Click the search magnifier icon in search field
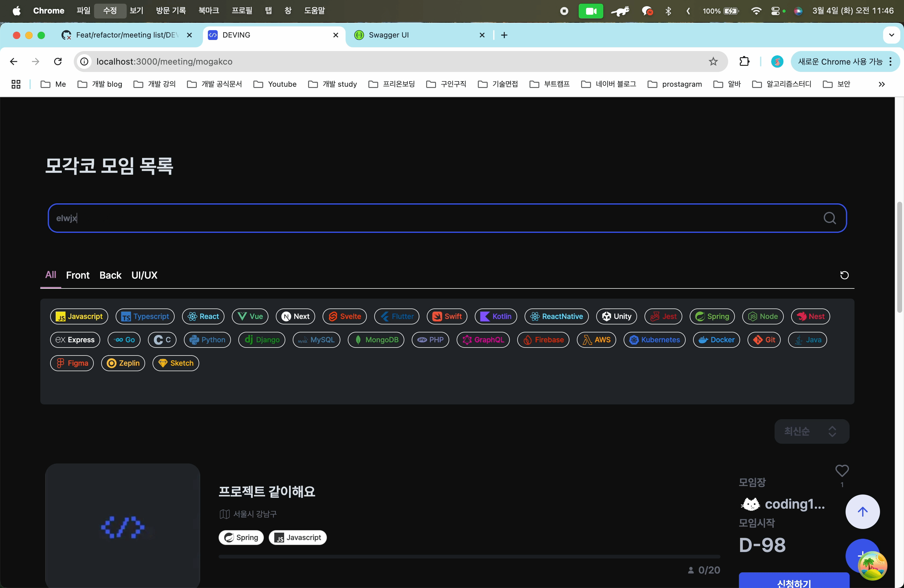 coord(829,218)
